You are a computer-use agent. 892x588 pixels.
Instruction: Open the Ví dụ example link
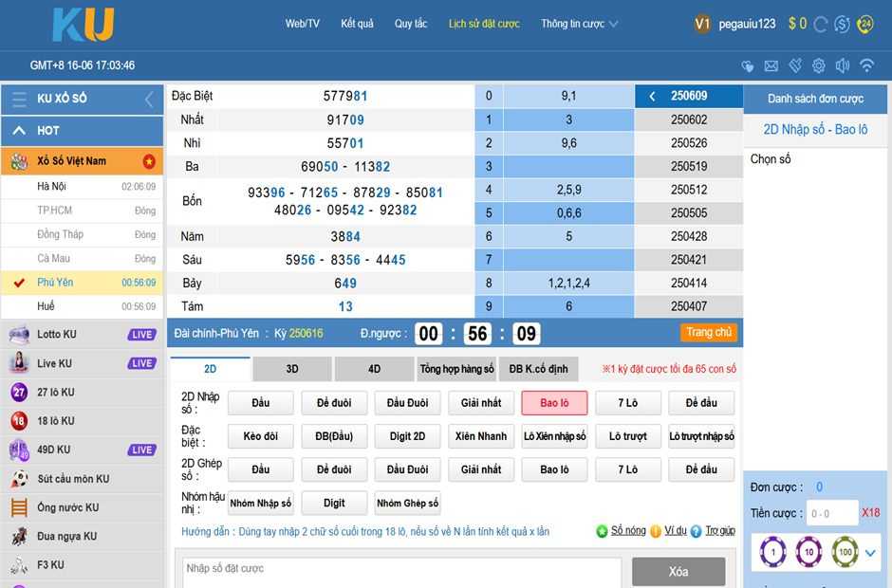point(676,530)
